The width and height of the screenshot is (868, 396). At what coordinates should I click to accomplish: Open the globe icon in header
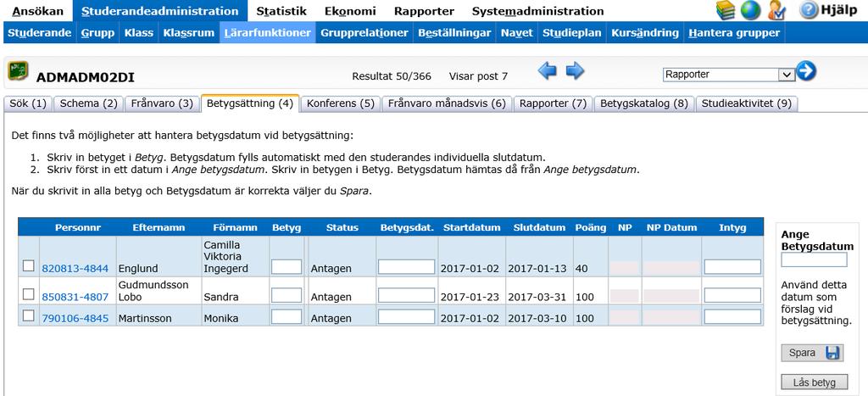click(751, 10)
